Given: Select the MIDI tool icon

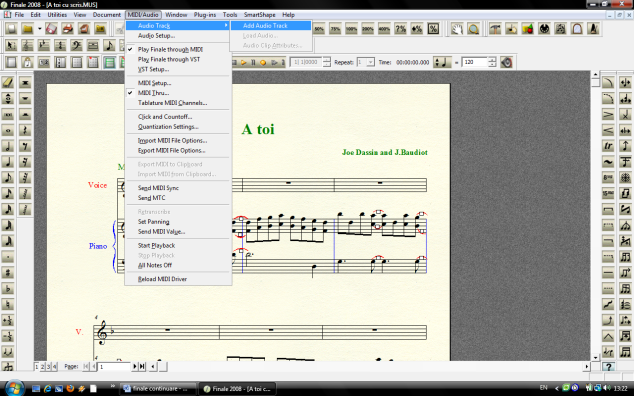Looking at the screenshot, I should 544,29.
